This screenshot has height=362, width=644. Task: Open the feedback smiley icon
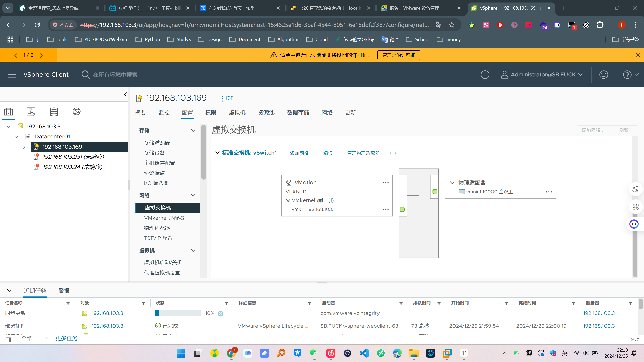point(603,75)
